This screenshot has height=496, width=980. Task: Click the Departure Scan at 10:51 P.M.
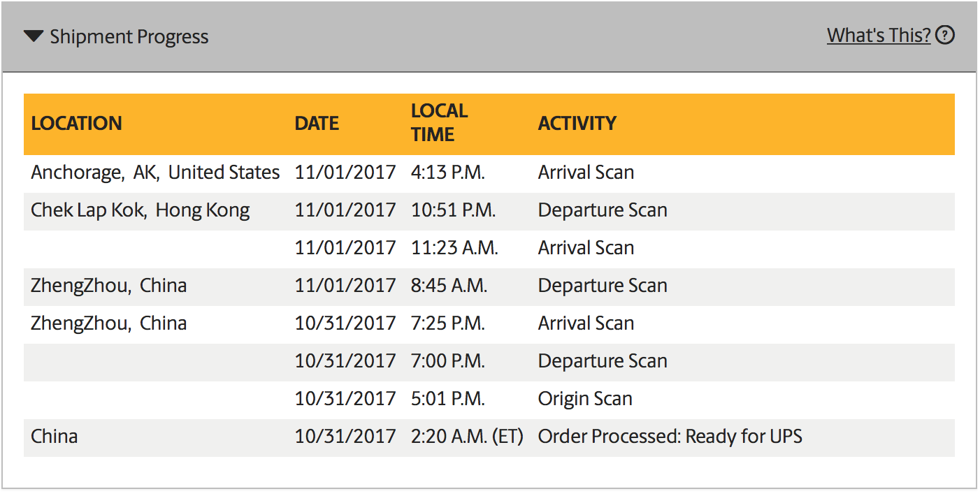pos(603,210)
